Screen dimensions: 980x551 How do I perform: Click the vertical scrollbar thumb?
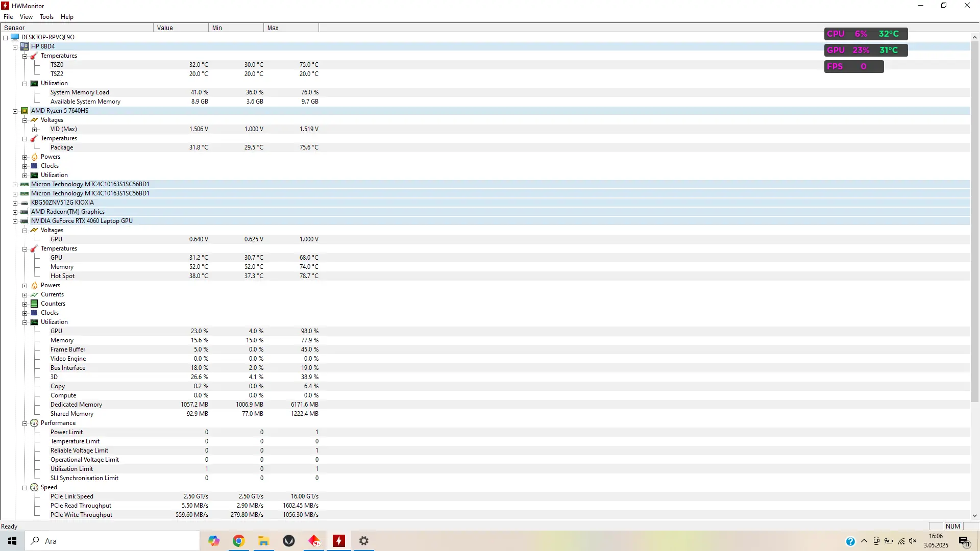pyautogui.click(x=974, y=222)
